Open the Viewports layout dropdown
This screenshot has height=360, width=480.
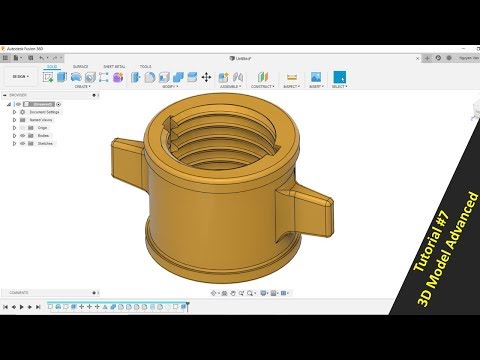(285, 293)
